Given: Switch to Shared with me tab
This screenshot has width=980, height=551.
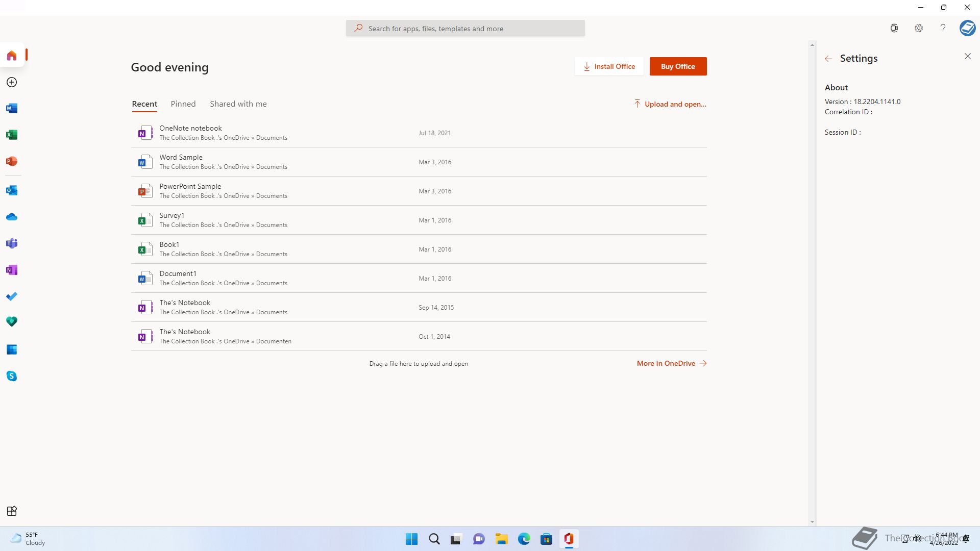Looking at the screenshot, I should pyautogui.click(x=238, y=104).
